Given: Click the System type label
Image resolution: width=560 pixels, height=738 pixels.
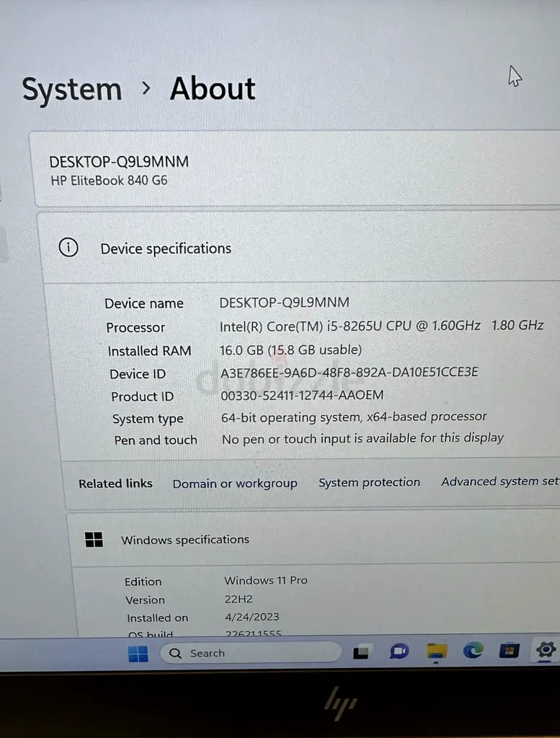Looking at the screenshot, I should point(148,419).
